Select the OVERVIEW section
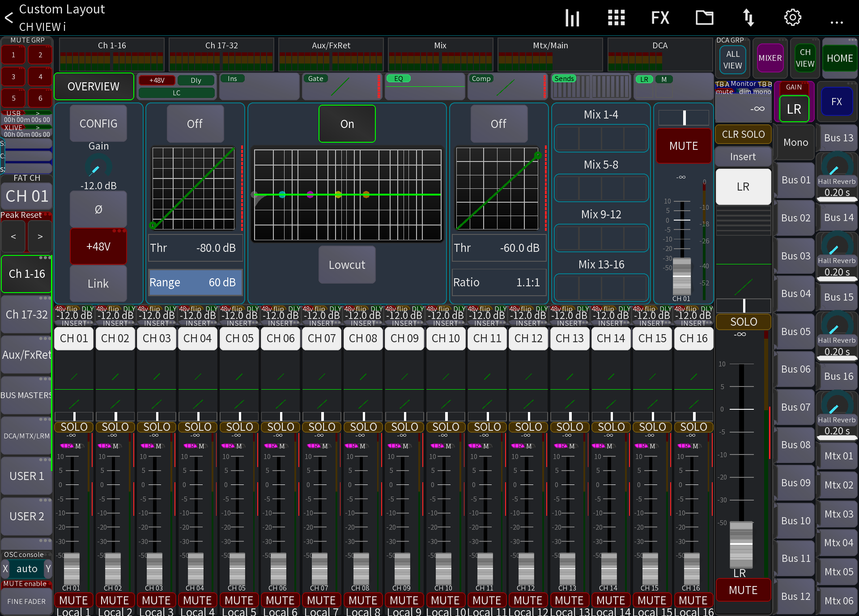Screen dimensions: 859x616 [94, 86]
